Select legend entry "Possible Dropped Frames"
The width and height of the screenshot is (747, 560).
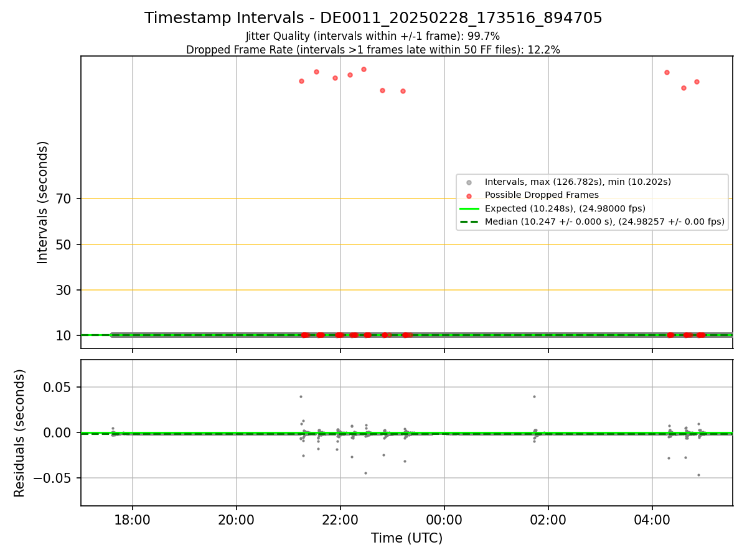tap(542, 195)
